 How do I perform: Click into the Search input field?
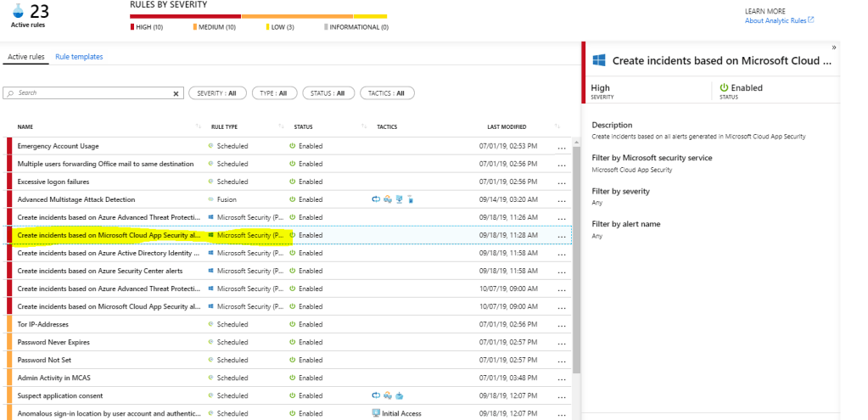93,93
